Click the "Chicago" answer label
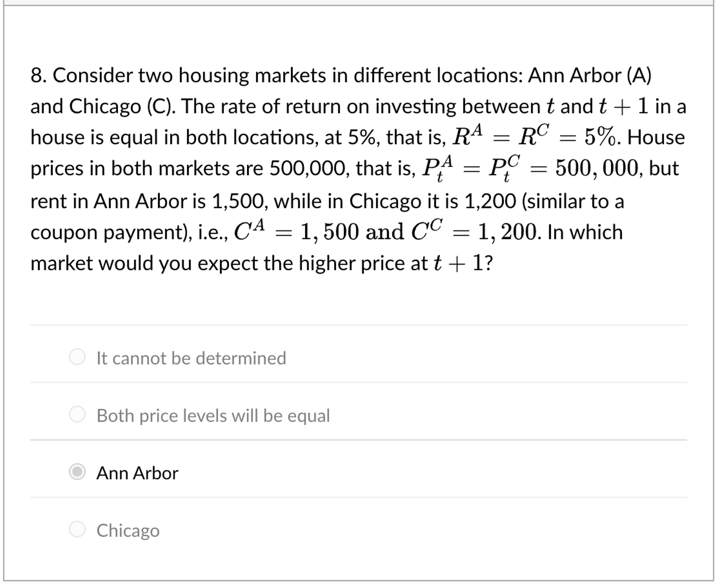Viewport: 728px width, 582px height. (128, 530)
